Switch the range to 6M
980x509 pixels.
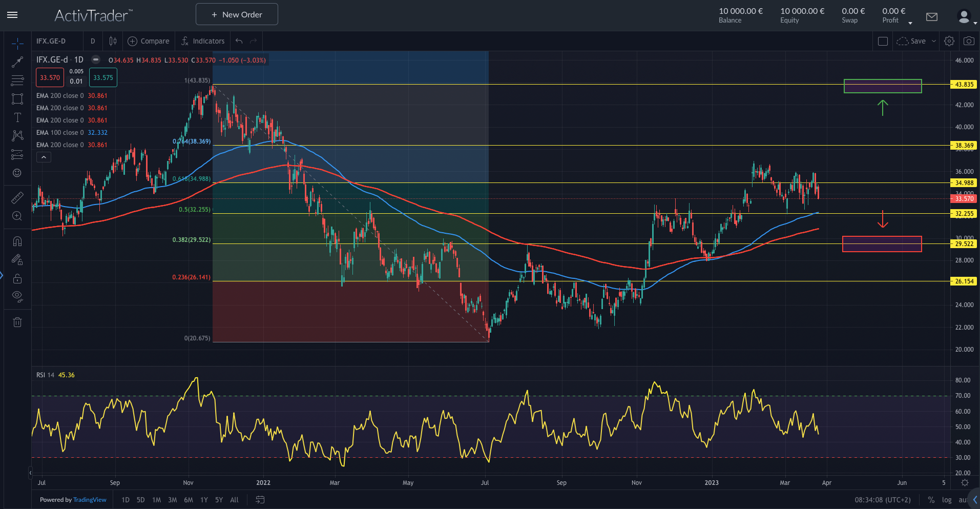click(x=189, y=500)
